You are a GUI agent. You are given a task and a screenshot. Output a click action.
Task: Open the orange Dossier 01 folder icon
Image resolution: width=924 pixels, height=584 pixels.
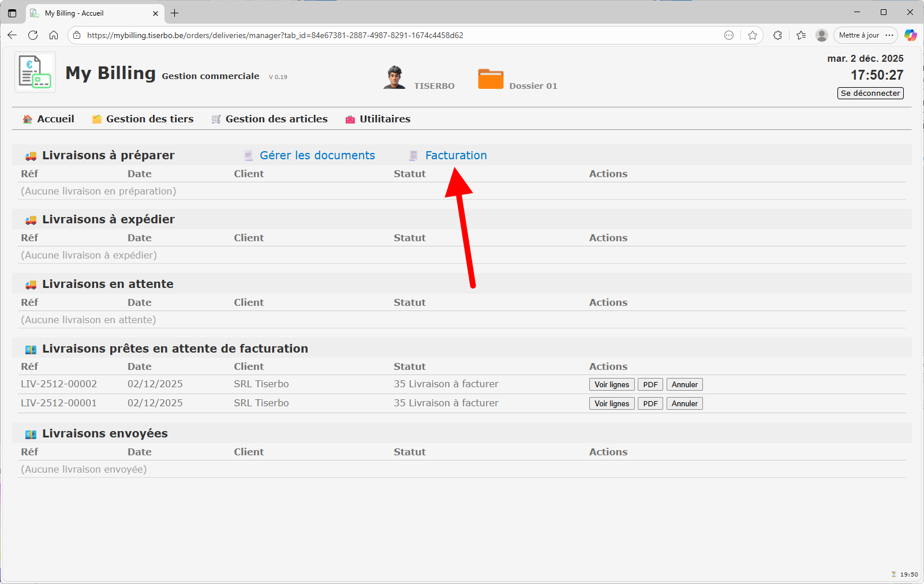tap(491, 79)
